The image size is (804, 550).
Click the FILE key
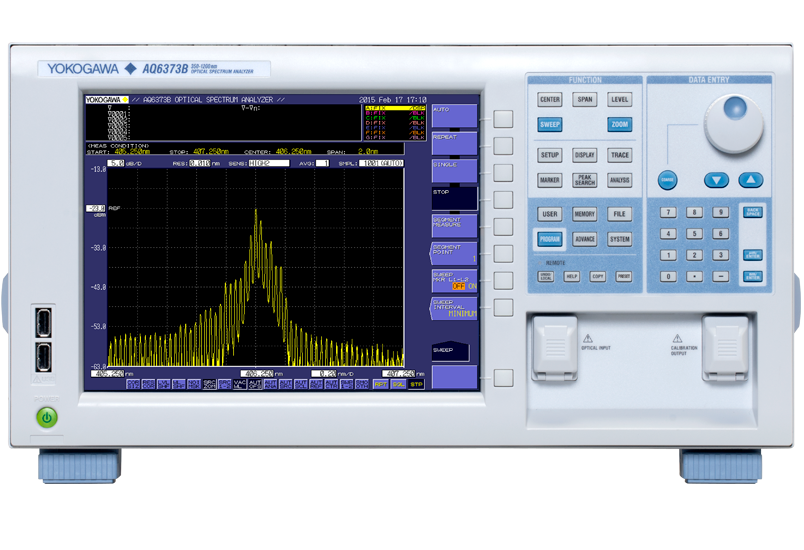pyautogui.click(x=619, y=214)
